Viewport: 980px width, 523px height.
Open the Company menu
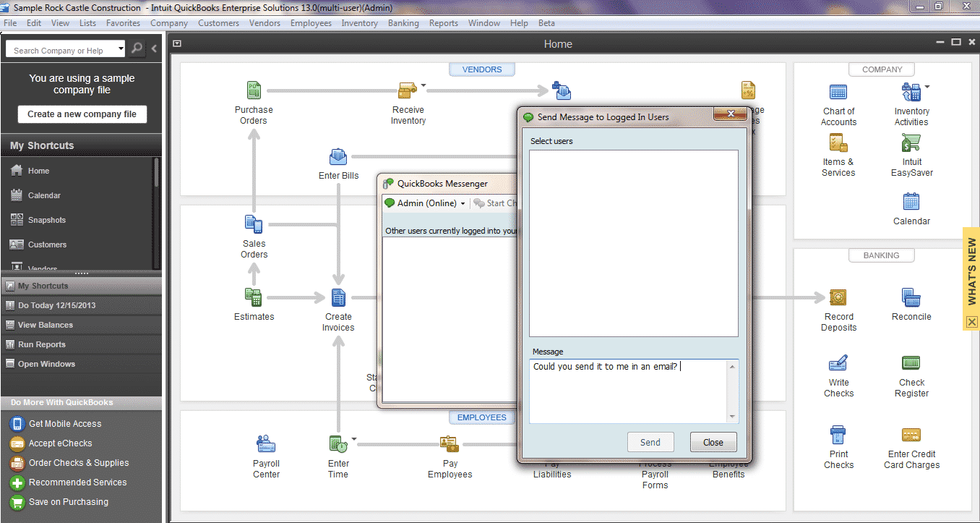pos(169,23)
